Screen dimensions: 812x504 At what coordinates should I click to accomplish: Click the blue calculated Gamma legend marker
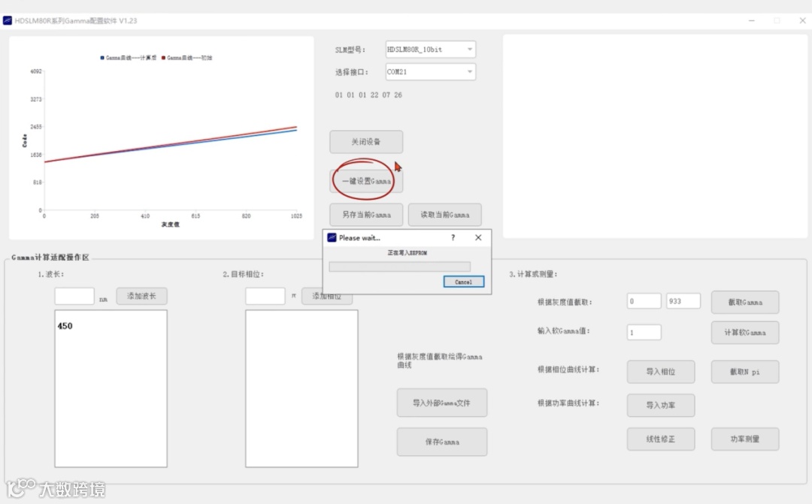tap(102, 58)
